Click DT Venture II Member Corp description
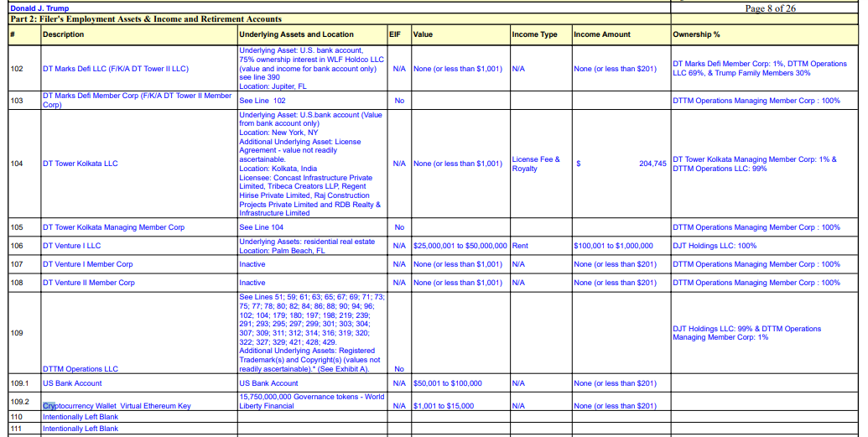The width and height of the screenshot is (868, 437). pos(89,283)
